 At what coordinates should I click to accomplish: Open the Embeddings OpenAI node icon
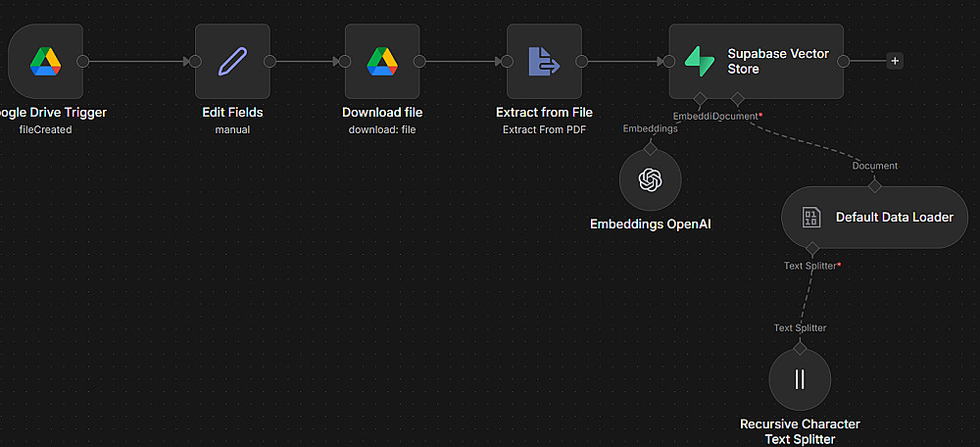coord(650,180)
